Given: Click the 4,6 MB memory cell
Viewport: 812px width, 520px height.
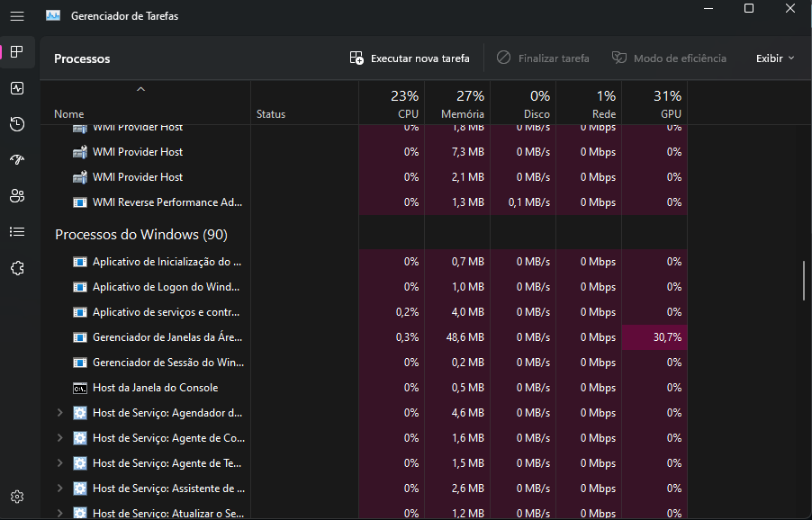Looking at the screenshot, I should point(457,413).
